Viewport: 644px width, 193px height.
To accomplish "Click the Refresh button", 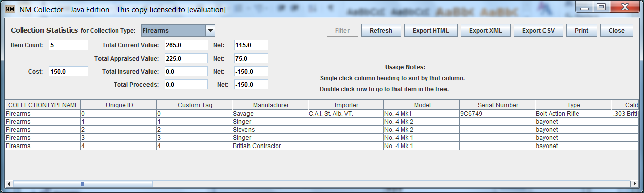I will tap(381, 31).
